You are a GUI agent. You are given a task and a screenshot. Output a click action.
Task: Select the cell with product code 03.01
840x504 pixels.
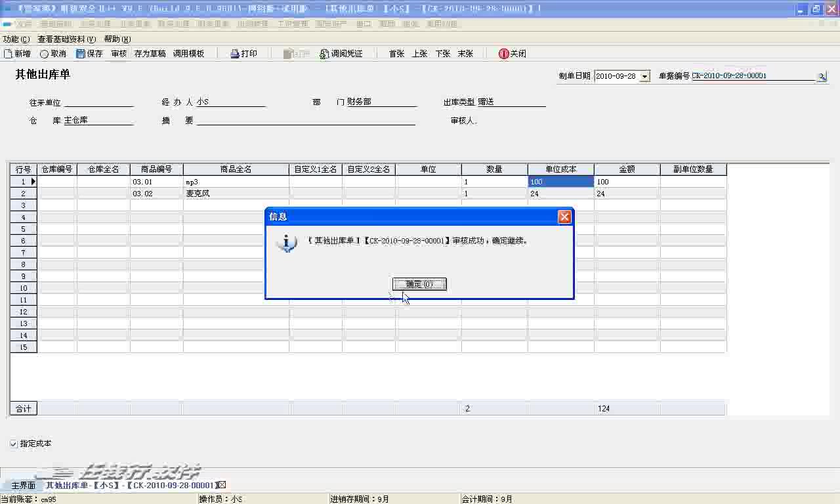157,182
